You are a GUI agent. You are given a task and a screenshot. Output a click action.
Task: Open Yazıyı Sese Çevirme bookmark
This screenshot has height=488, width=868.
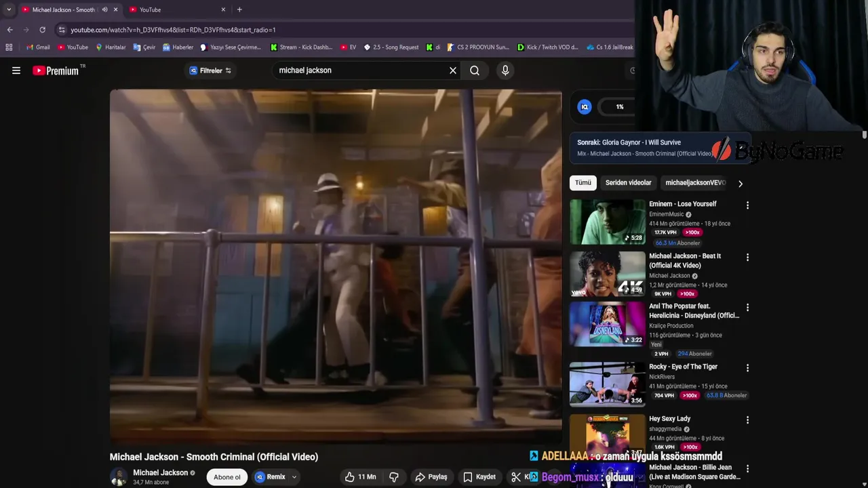point(231,47)
